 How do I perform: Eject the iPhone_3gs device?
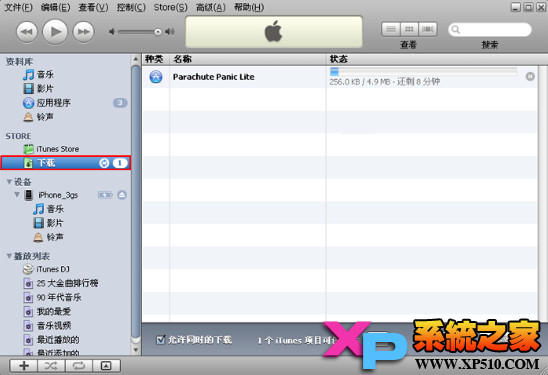coord(122,195)
